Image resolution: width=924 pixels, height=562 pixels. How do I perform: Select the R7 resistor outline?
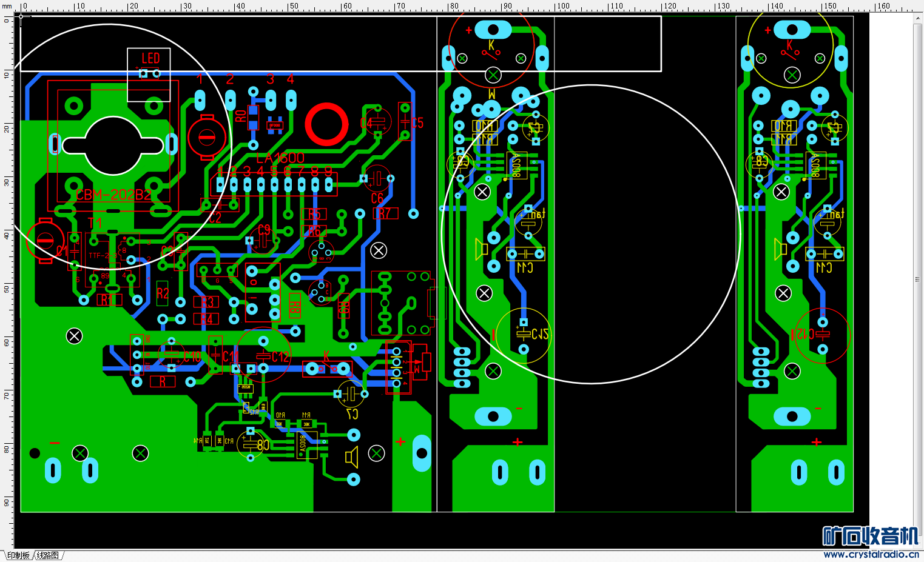click(x=386, y=213)
